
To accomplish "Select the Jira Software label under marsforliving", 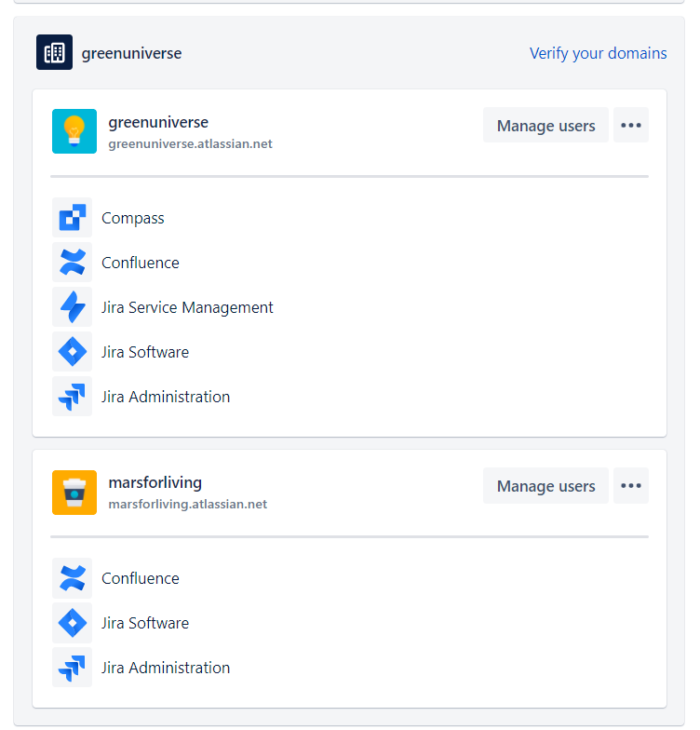I will pos(145,623).
